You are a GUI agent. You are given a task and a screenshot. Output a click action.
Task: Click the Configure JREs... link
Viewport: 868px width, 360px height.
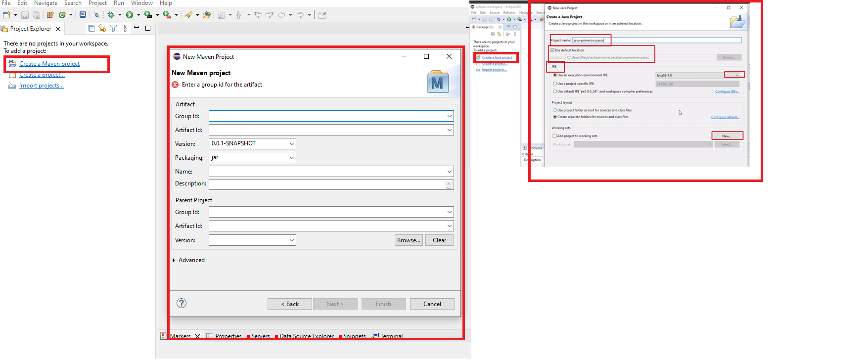727,91
